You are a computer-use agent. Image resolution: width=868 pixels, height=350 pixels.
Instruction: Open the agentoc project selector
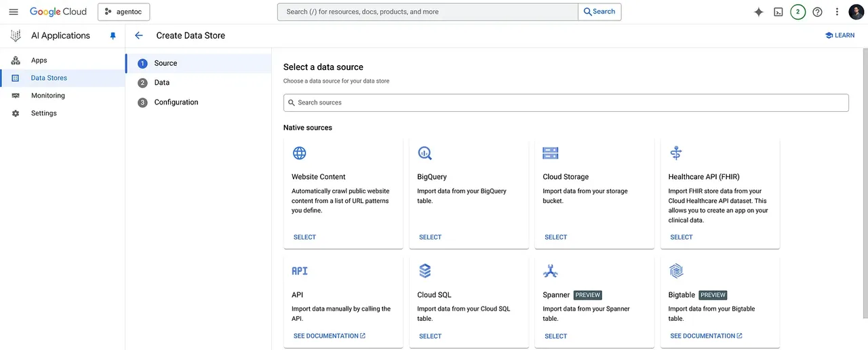123,12
